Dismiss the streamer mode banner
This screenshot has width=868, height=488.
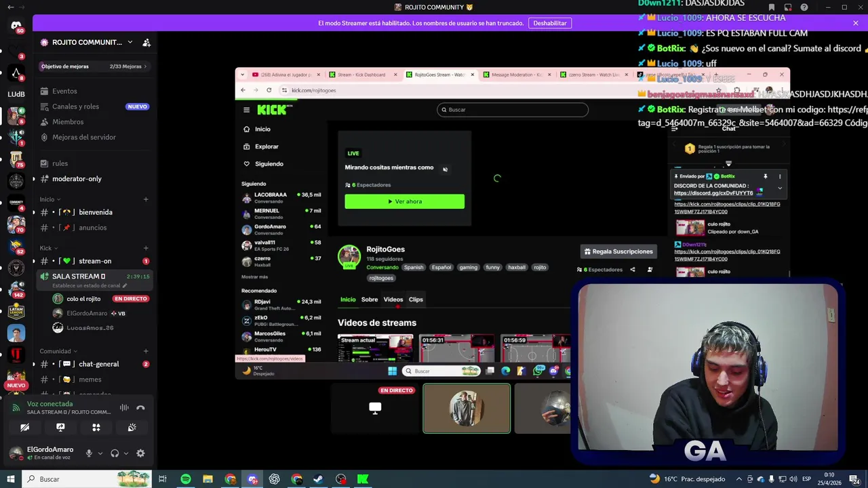(856, 23)
